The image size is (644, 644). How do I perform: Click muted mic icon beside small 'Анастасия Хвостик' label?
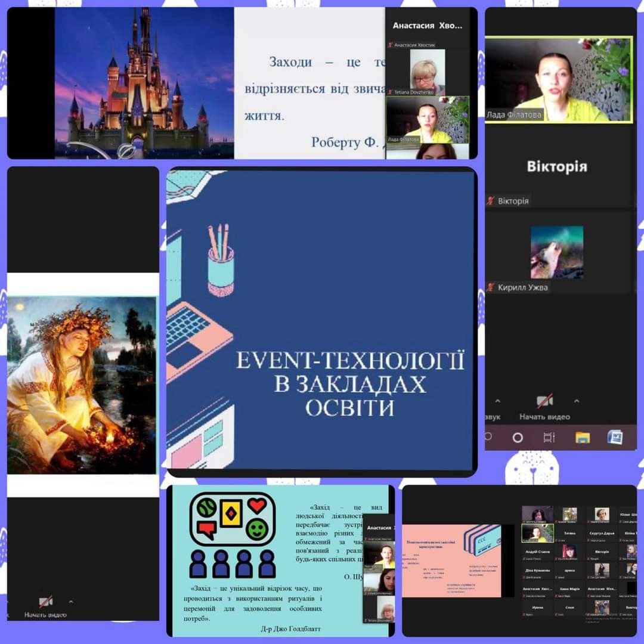pyautogui.click(x=390, y=45)
